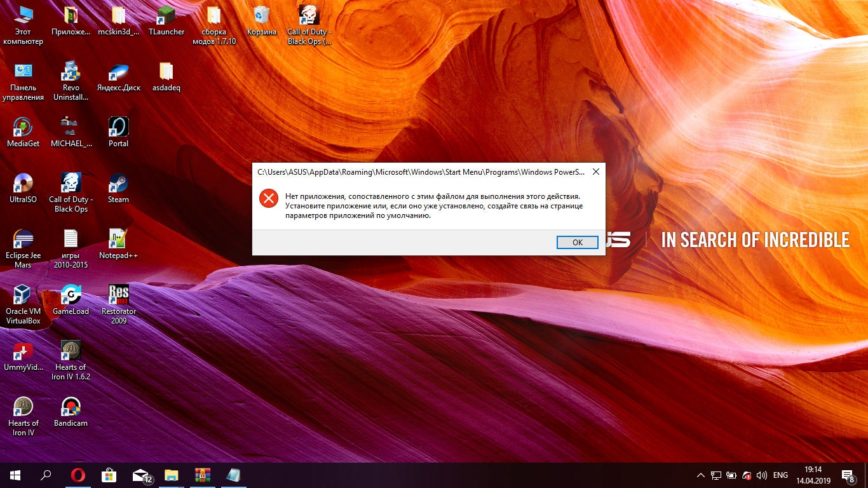Open network status tray icon
Viewport: 868px width, 488px height.
[x=716, y=475]
